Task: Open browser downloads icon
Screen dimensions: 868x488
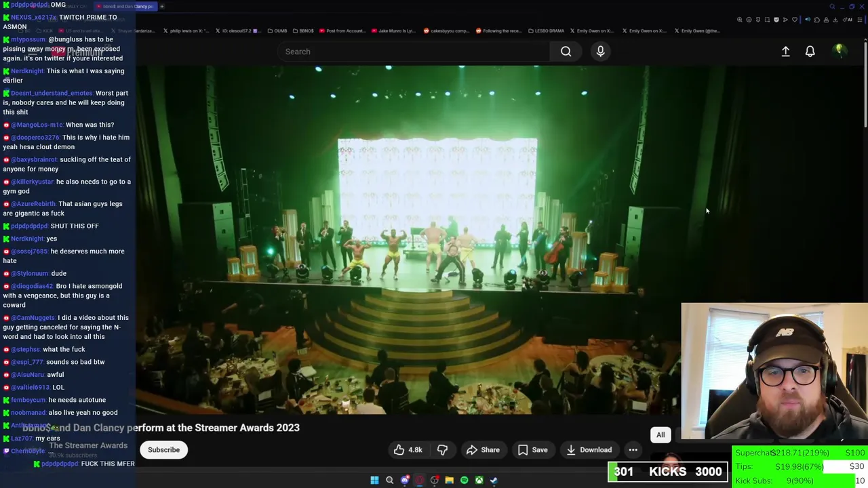Action: (835, 20)
